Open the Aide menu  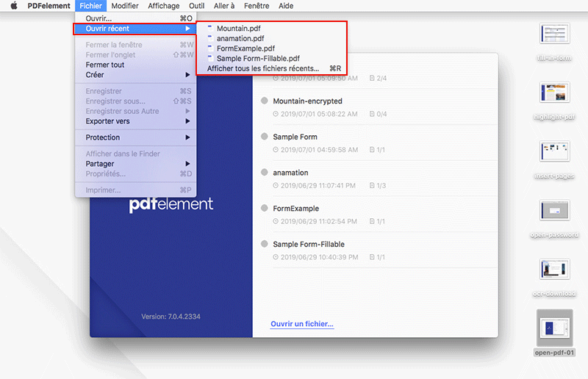[x=286, y=6]
